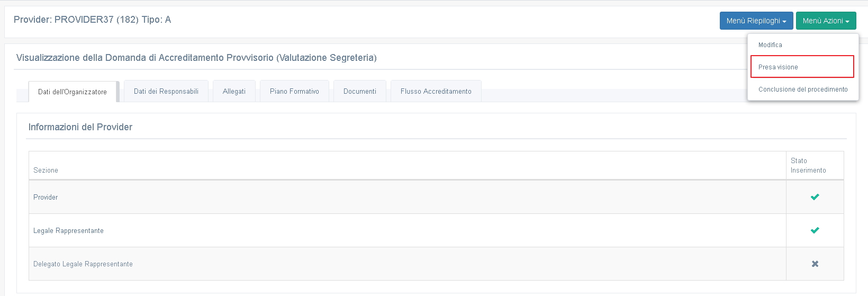This screenshot has height=296, width=868.
Task: Switch to Dati dei Responsabili tab
Action: (x=166, y=91)
